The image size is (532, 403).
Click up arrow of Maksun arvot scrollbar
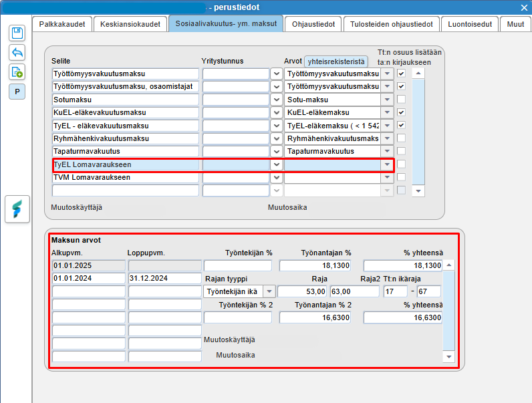click(x=449, y=265)
